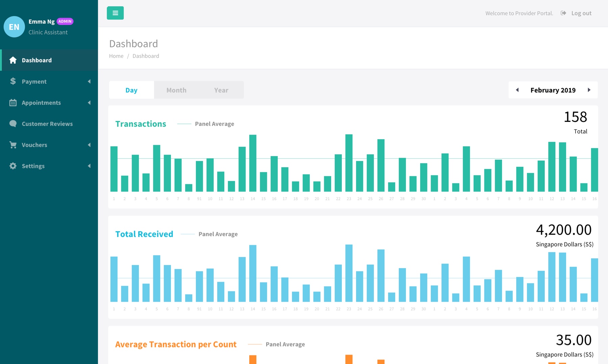The height and width of the screenshot is (364, 608).
Task: Click the Log out link
Action: pyautogui.click(x=581, y=13)
